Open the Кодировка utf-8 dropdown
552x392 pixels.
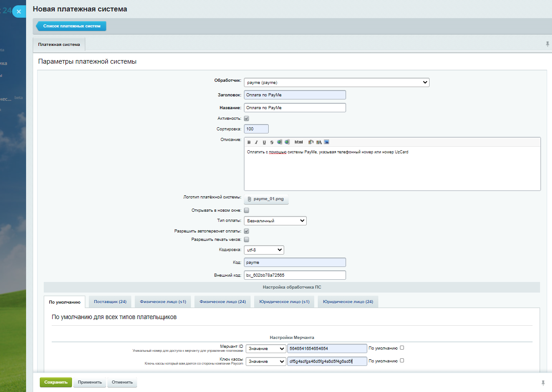click(264, 250)
